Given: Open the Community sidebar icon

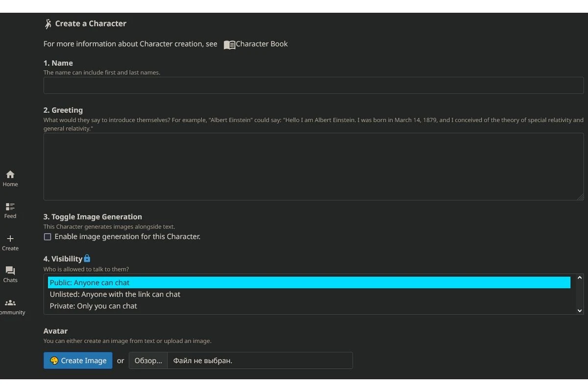Looking at the screenshot, I should [10, 303].
